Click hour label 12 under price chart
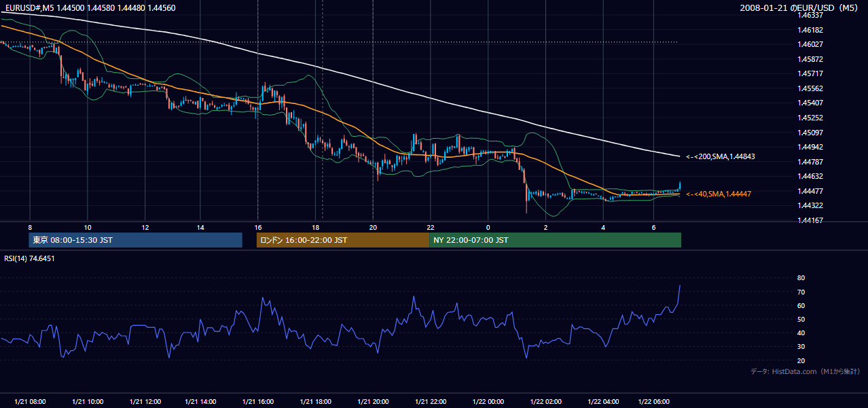The height and width of the screenshot is (408, 868). point(145,227)
